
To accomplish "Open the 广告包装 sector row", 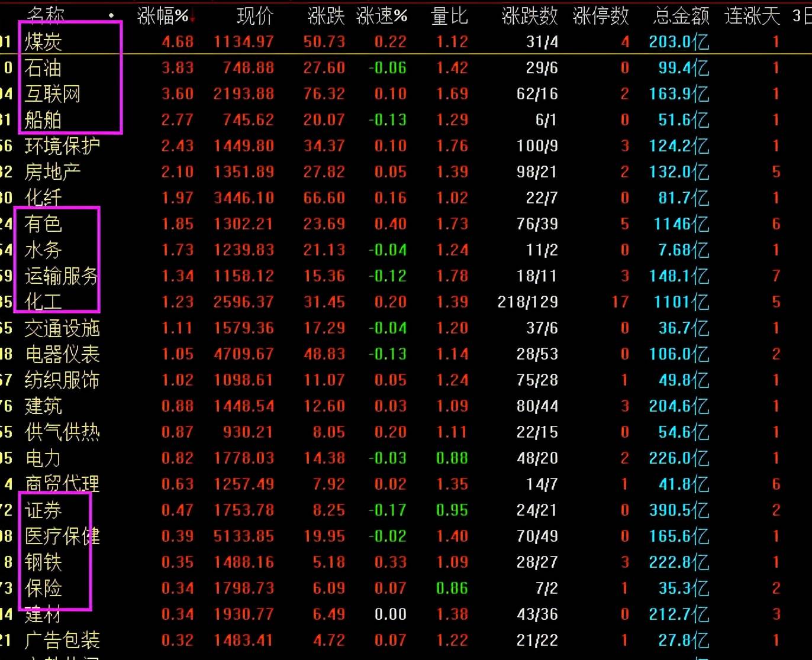I will [x=406, y=640].
